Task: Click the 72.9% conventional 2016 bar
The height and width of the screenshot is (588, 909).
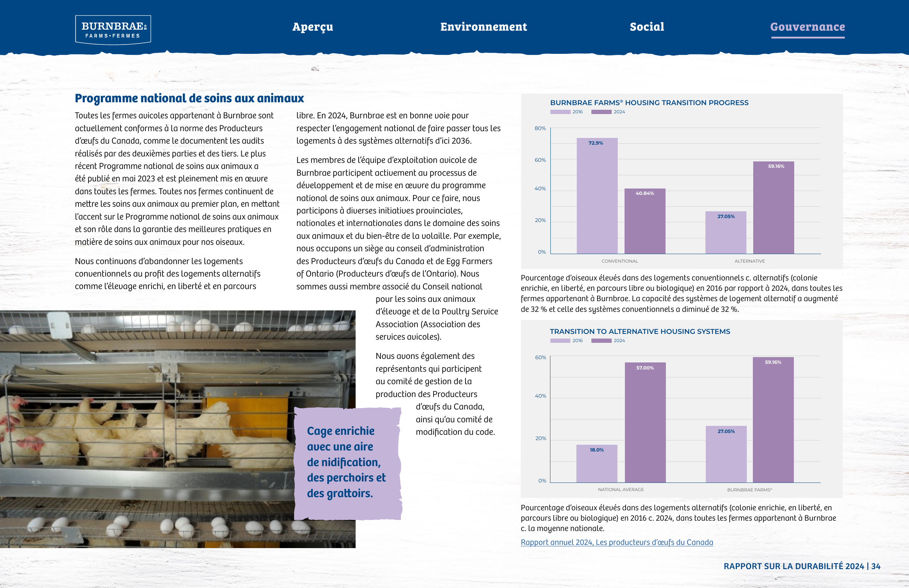Action: pyautogui.click(x=597, y=196)
